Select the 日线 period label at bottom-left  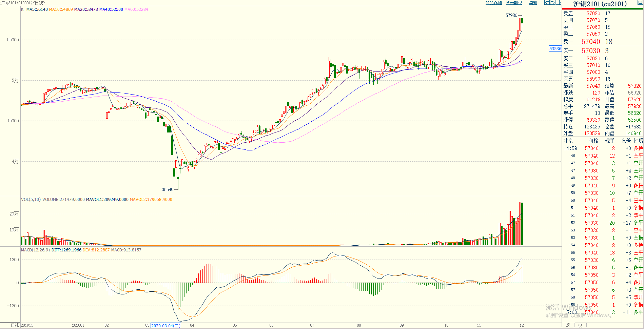[15, 325]
